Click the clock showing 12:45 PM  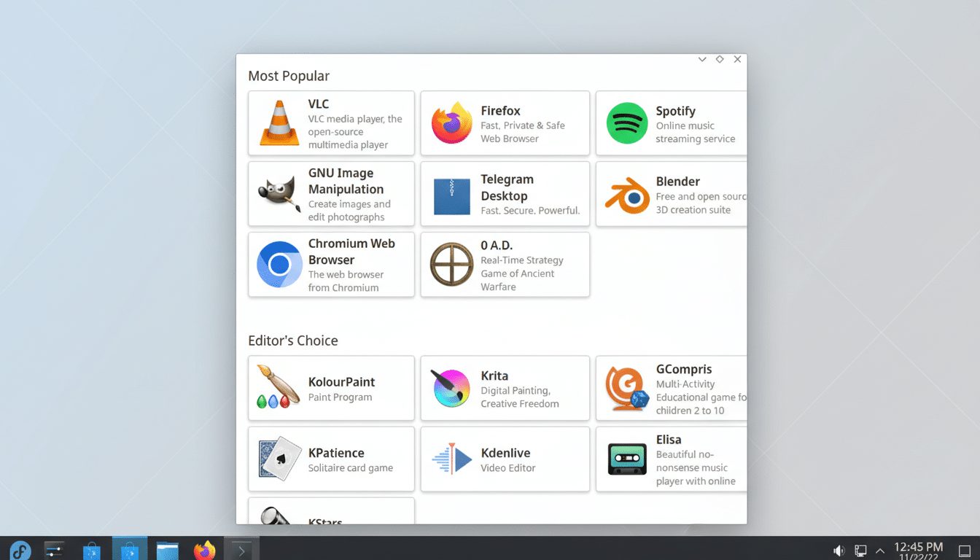(917, 550)
